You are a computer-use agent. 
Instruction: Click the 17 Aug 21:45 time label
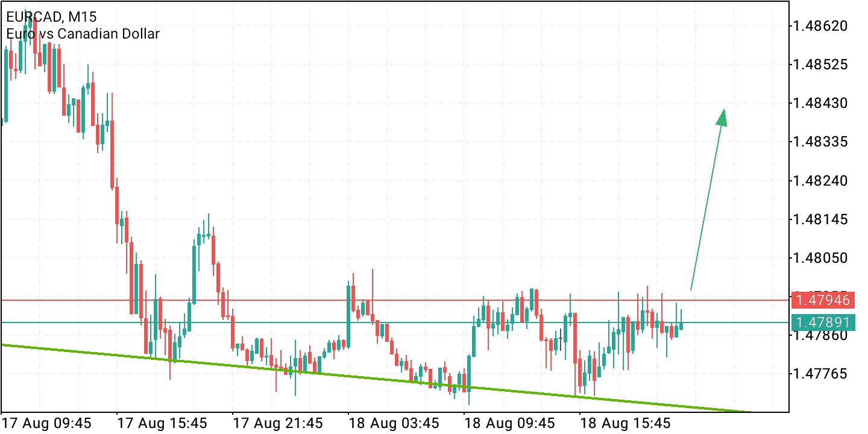click(x=277, y=424)
